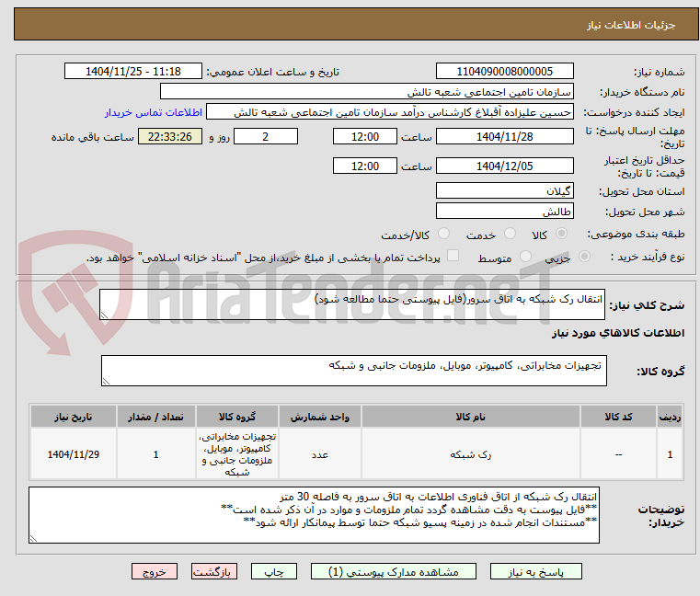Image resolution: width=700 pixels, height=596 pixels.
Task: Select the کالا/خدمت radio button
Action: coord(443,234)
